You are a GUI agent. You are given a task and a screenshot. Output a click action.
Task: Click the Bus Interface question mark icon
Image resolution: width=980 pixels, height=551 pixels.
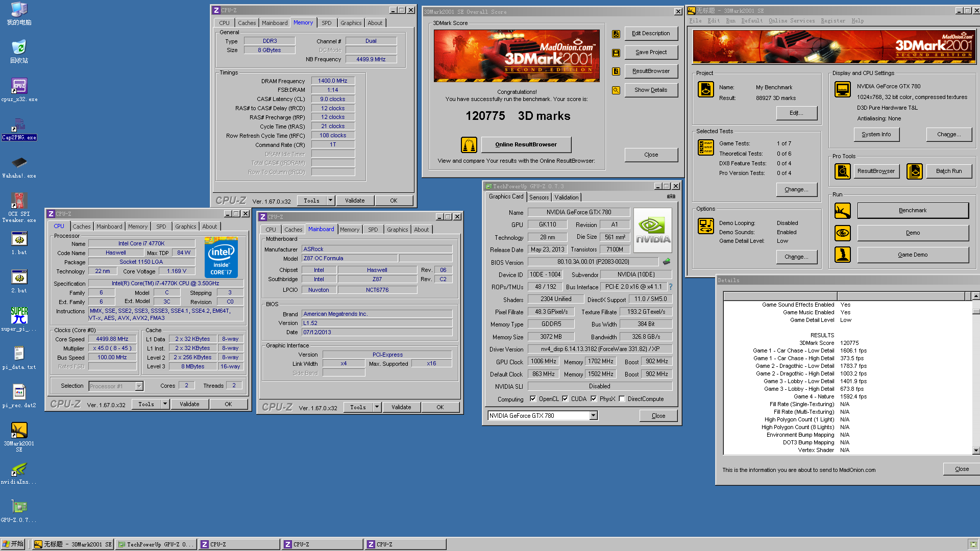(671, 287)
